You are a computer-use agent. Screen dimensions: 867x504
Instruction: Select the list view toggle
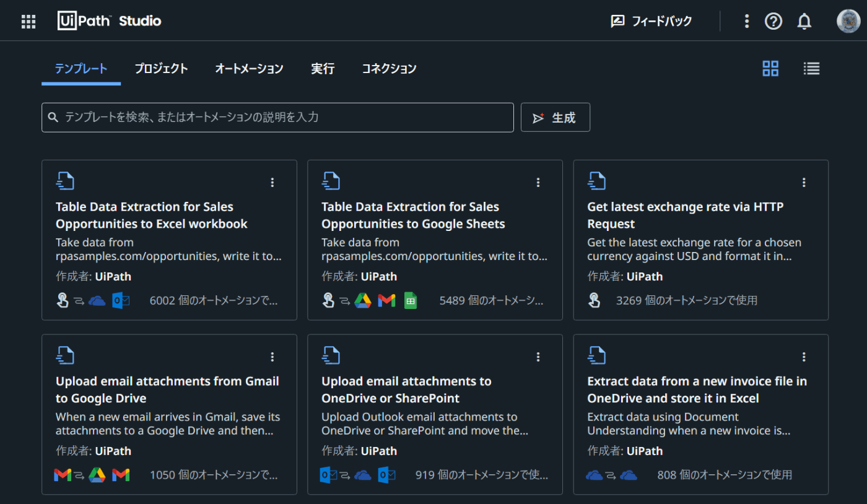pyautogui.click(x=811, y=69)
